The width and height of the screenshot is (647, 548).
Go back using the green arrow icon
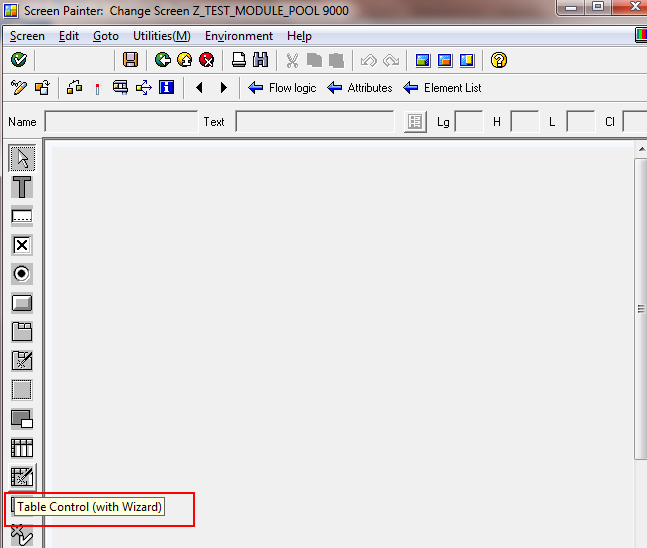163,60
